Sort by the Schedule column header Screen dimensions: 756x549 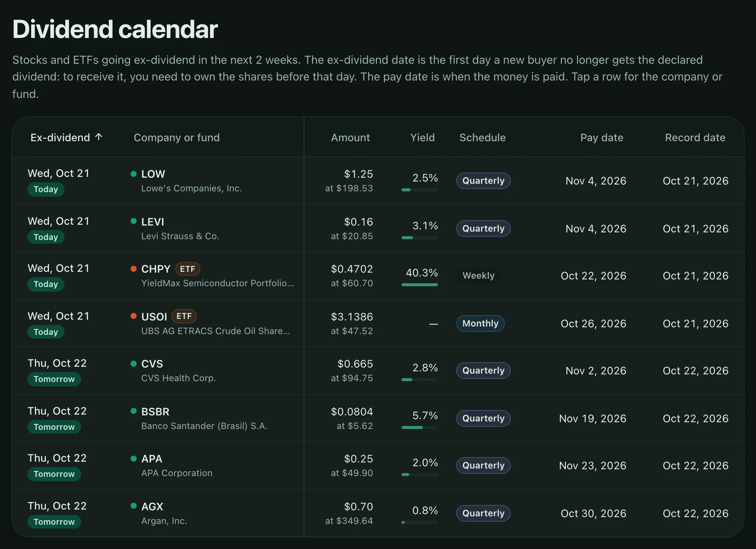tap(482, 137)
